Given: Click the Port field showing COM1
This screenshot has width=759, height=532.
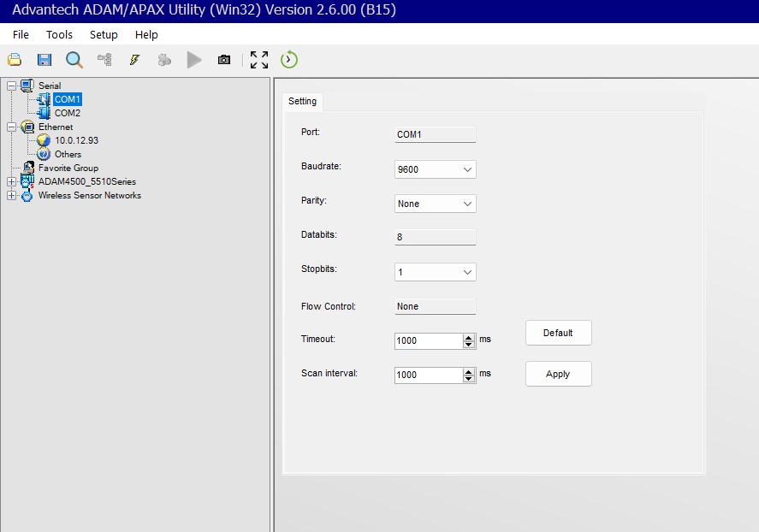Looking at the screenshot, I should point(436,134).
